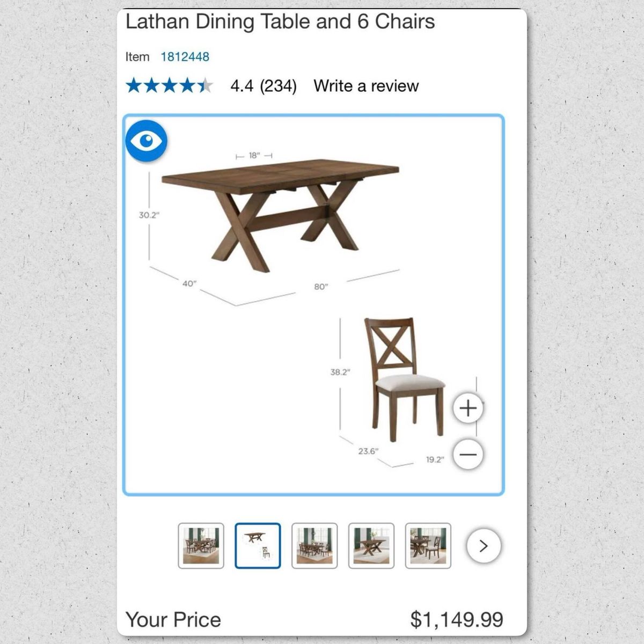Select the first room scene thumbnail
This screenshot has width=644, height=644.
(201, 546)
